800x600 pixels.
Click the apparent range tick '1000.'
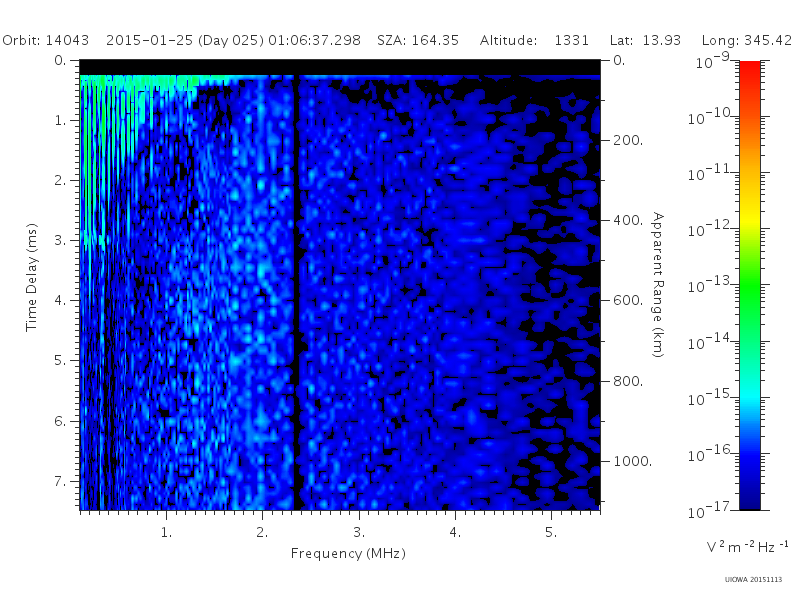(632, 461)
